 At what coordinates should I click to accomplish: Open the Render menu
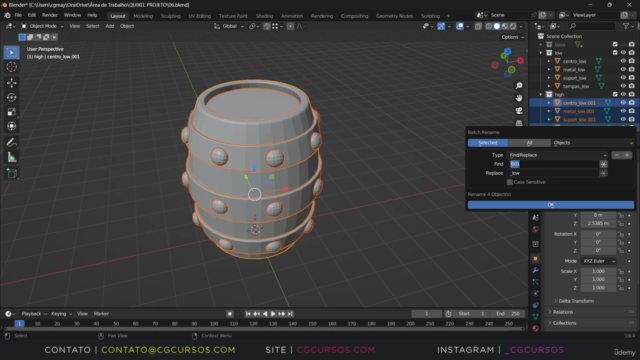click(x=50, y=15)
